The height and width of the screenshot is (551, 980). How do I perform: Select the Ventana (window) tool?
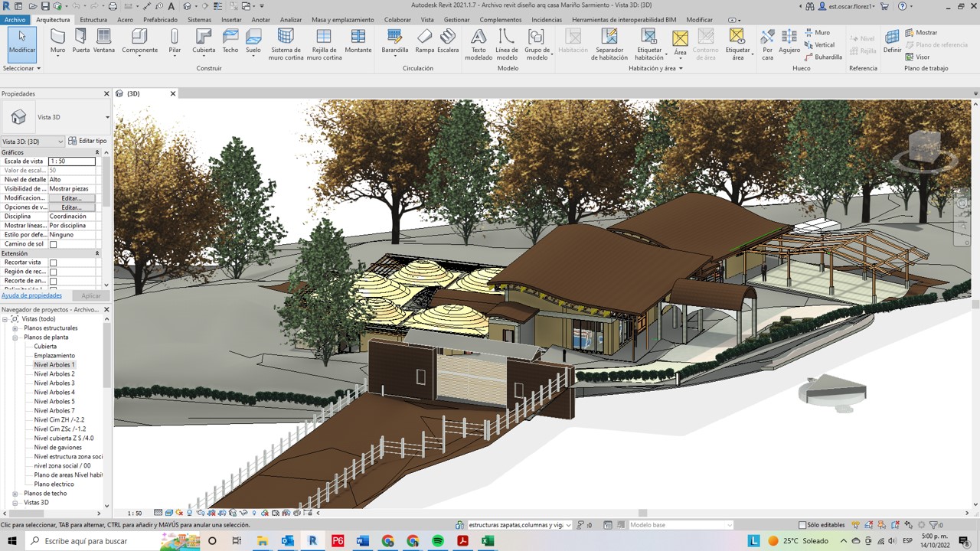pos(104,41)
